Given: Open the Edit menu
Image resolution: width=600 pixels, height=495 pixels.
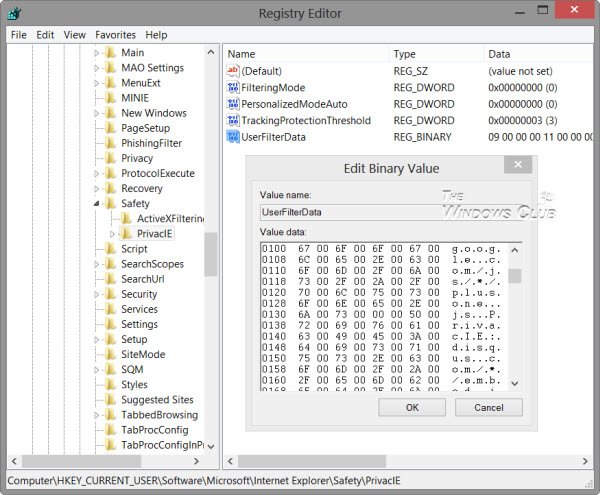Looking at the screenshot, I should [45, 35].
